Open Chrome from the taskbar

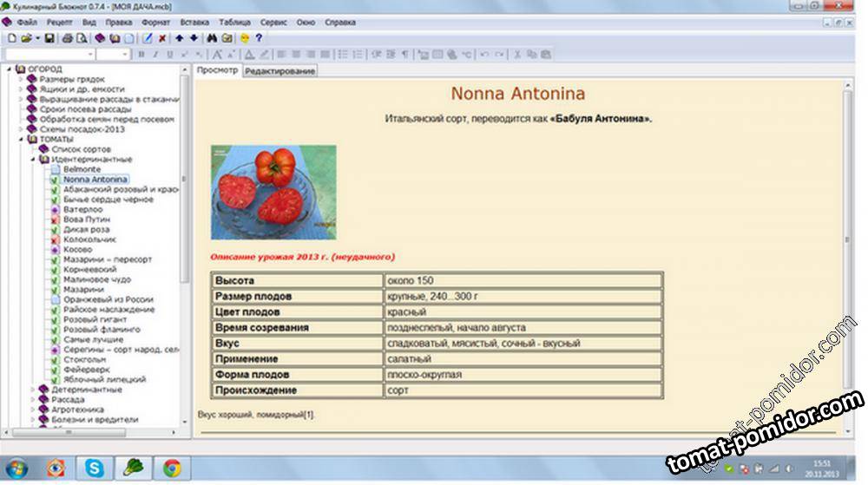[172, 469]
